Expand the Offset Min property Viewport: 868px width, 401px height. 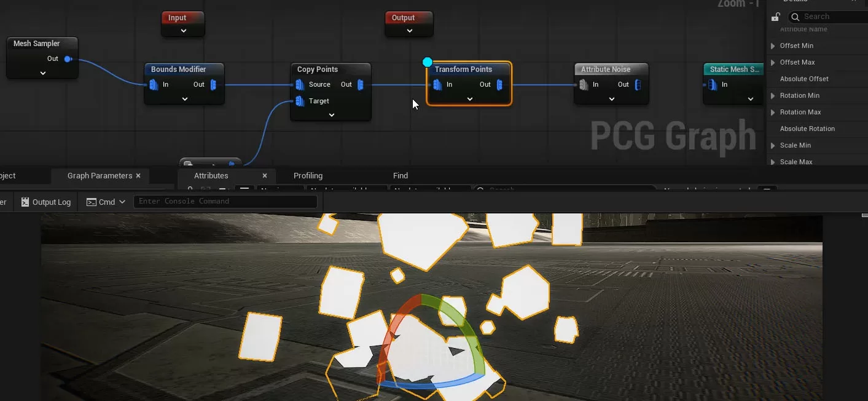(x=773, y=46)
